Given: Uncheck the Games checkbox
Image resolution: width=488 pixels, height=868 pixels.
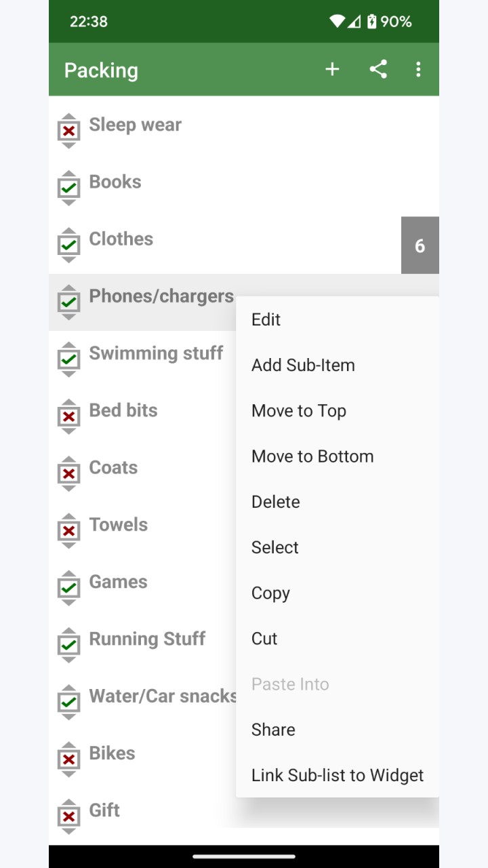Looking at the screenshot, I should 68,588.
